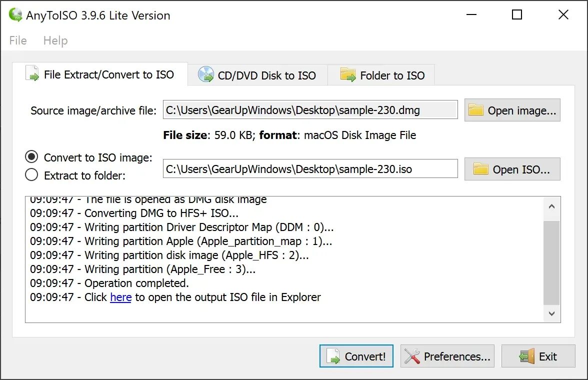Screen dimensions: 588x380
Task: Click the AnyToISO app icon in title bar
Action: (16, 14)
